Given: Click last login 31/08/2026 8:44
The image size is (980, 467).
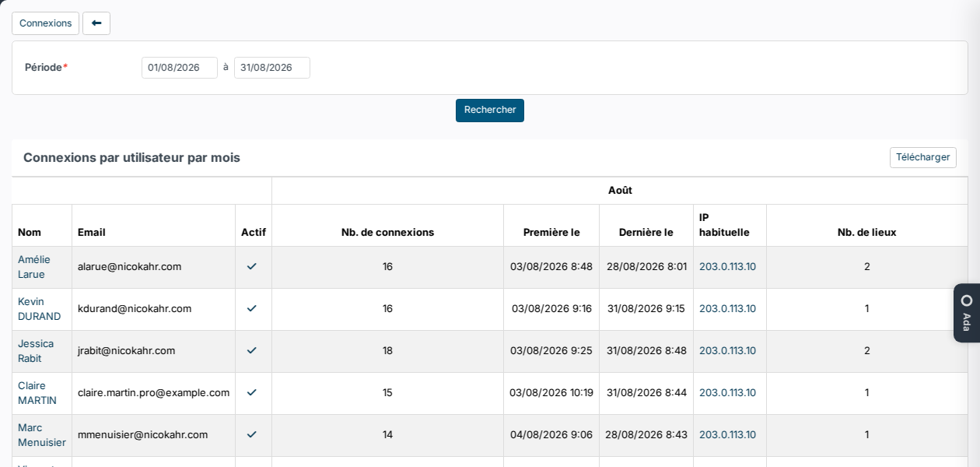Looking at the screenshot, I should click(x=646, y=392).
